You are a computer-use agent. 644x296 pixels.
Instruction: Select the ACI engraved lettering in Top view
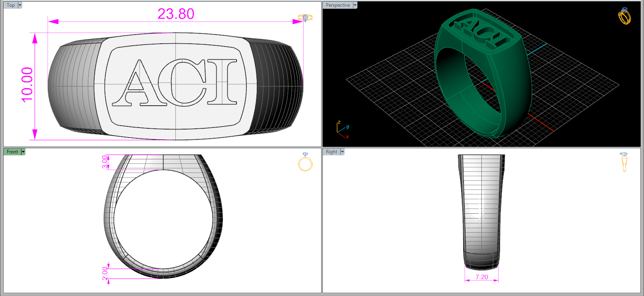(175, 83)
